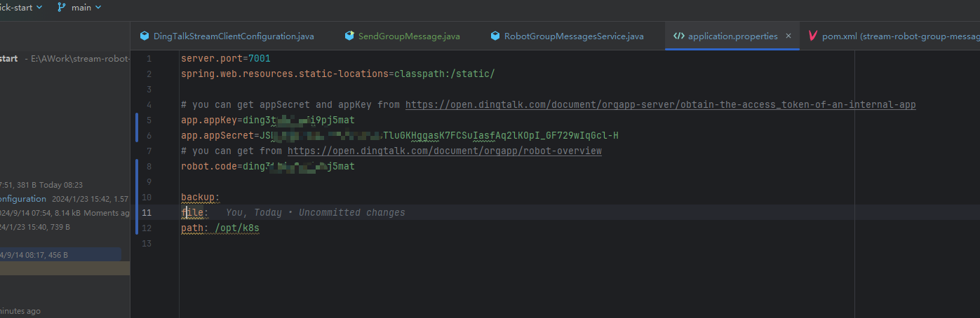Click the SendGroupMessage.java class icon

349,36
